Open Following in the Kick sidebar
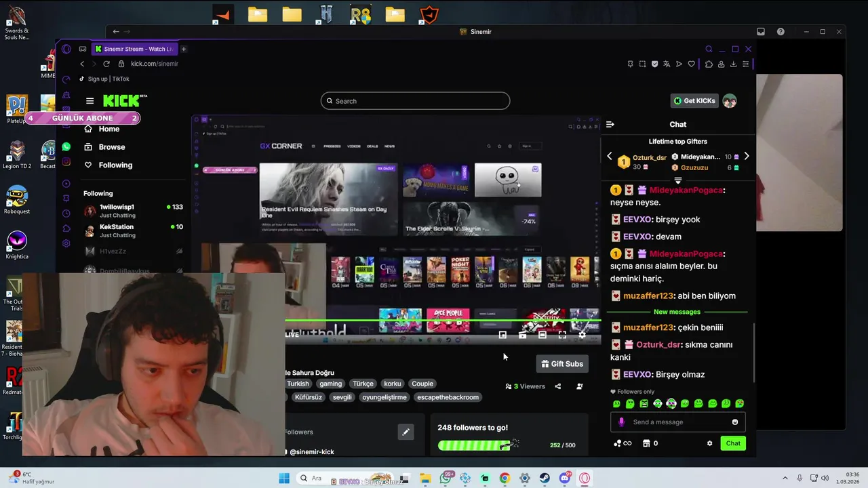 coord(108,165)
